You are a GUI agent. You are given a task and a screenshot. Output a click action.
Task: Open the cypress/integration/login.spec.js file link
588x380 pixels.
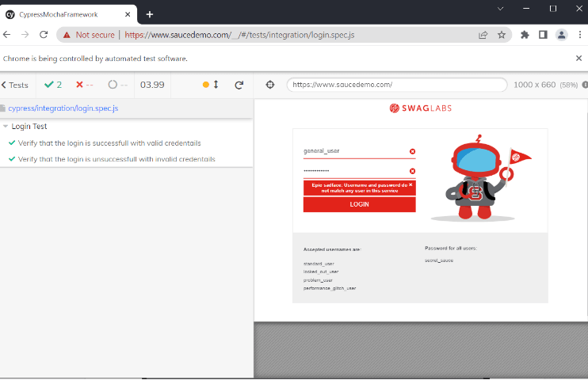tap(63, 108)
